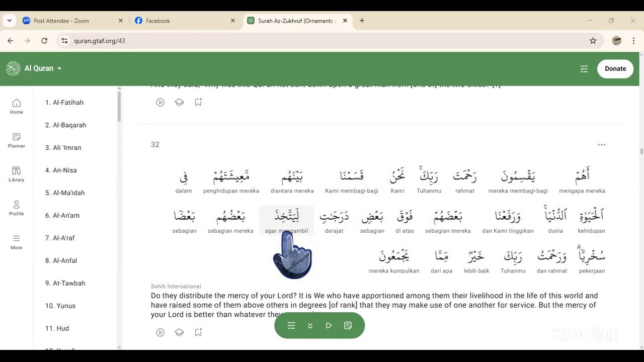644x362 pixels.
Task: Open Chrome three-dot menu
Action: [x=633, y=41]
